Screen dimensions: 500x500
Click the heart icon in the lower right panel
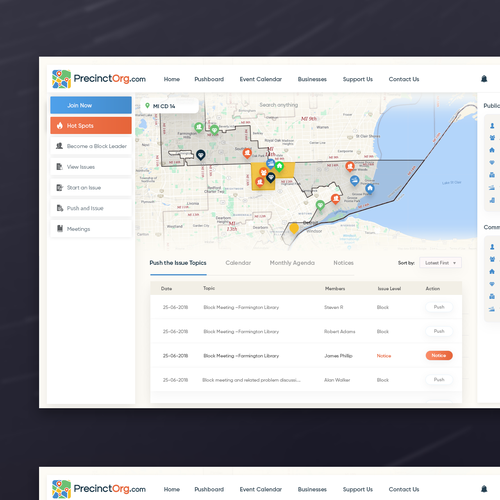click(492, 284)
